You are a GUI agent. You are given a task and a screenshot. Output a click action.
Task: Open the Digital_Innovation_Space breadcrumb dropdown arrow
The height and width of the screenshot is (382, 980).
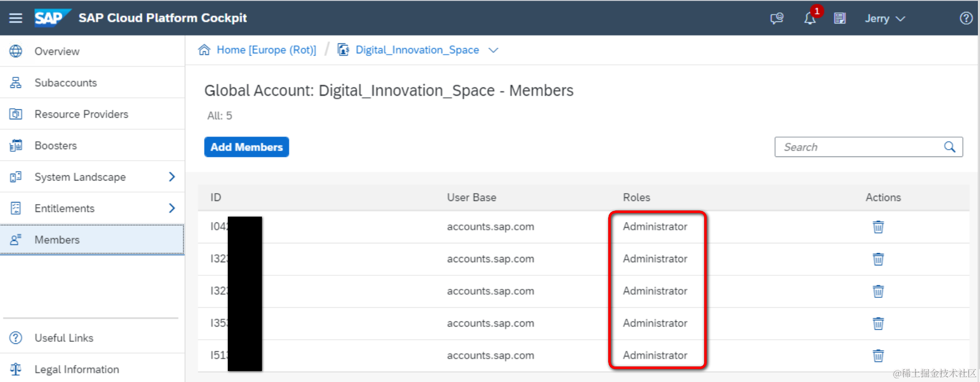[493, 50]
